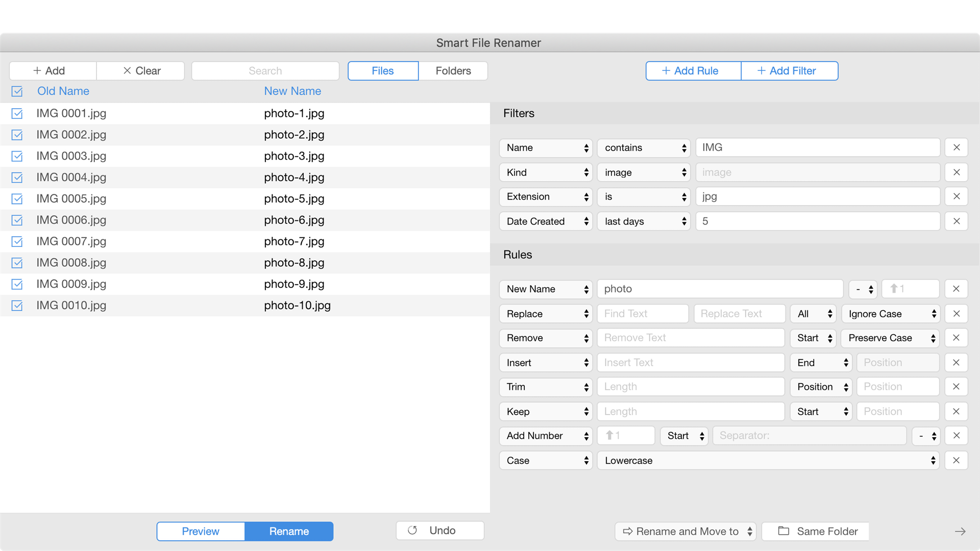This screenshot has height=551, width=980.
Task: Open the Lowercase case dropdown
Action: tap(768, 460)
